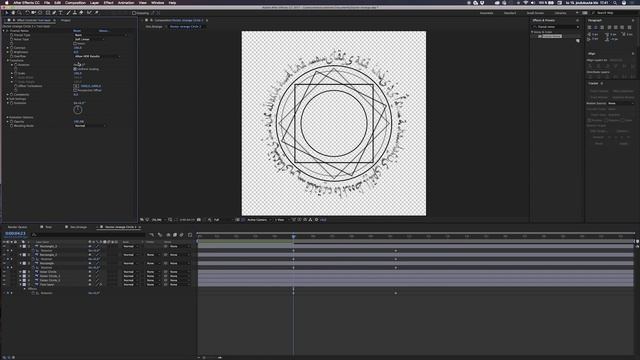This screenshot has width=640, height=360.
Task: Open the Window menu
Action: click(x=158, y=2)
